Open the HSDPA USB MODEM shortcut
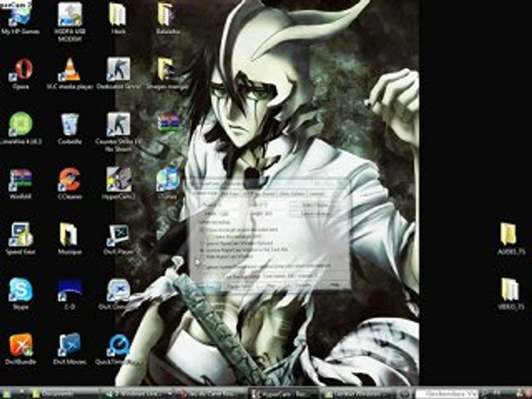Image resolution: width=532 pixels, height=399 pixels. pos(70,22)
